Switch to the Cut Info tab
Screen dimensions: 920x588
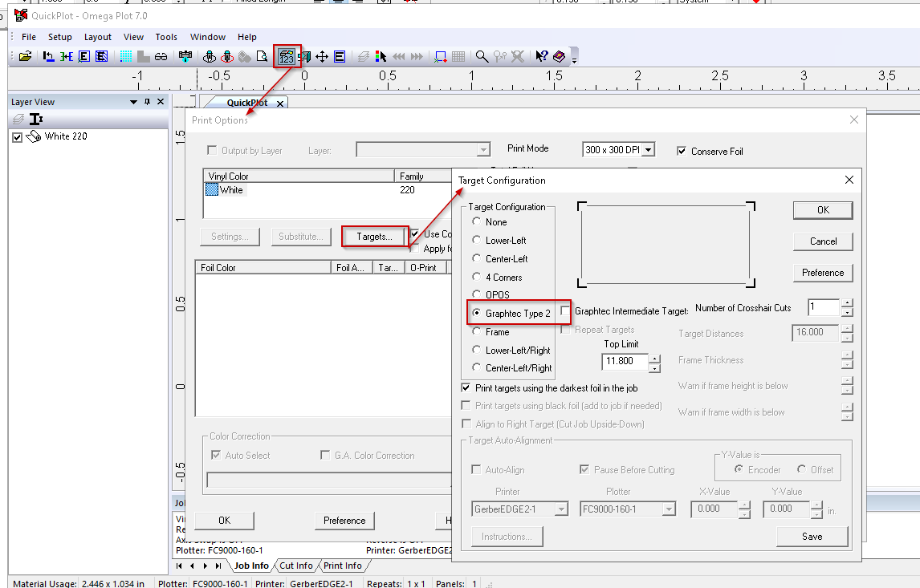296,566
